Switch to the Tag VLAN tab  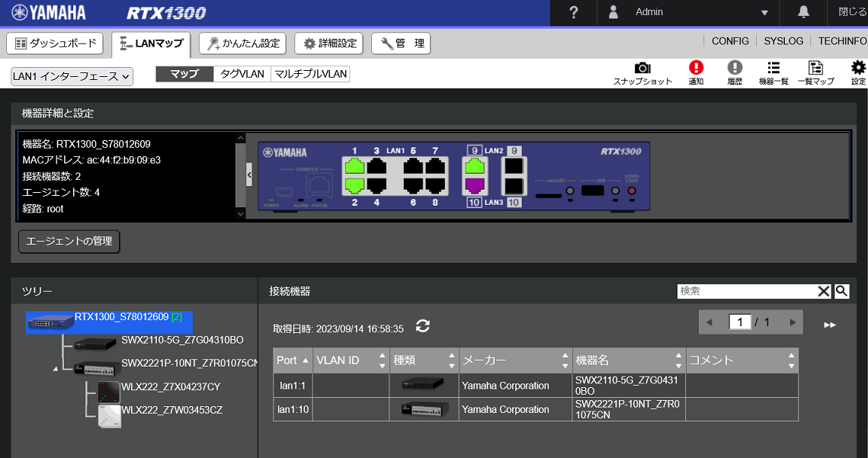point(242,74)
